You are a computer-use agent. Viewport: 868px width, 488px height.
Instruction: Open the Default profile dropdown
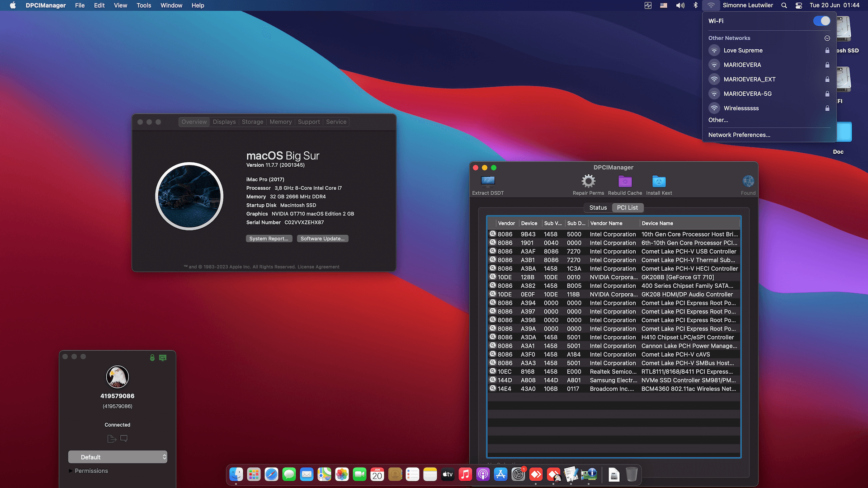[x=118, y=457]
